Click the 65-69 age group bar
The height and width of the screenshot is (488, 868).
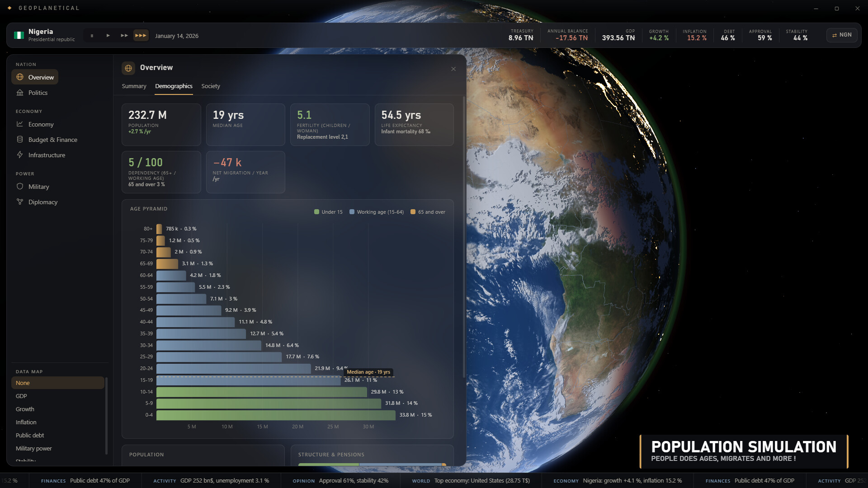(x=167, y=264)
